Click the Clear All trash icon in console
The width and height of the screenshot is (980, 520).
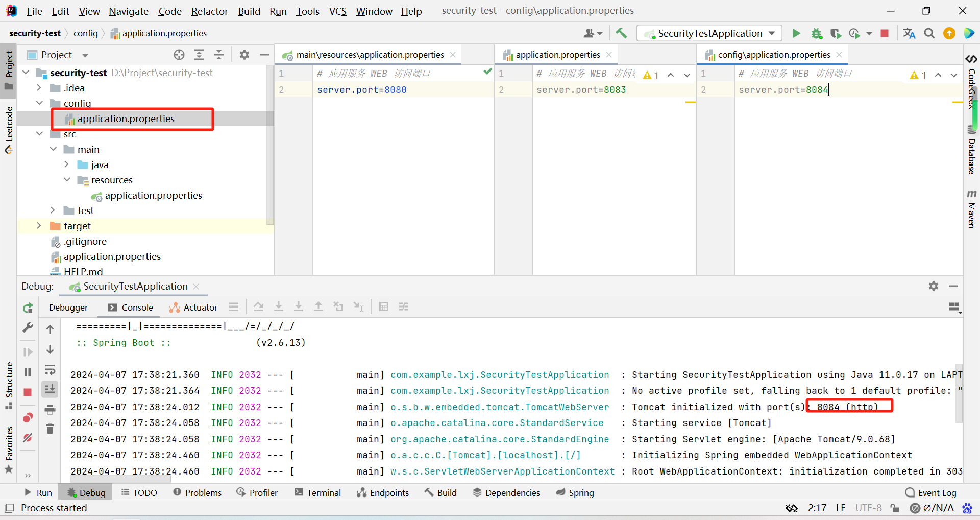[50, 429]
